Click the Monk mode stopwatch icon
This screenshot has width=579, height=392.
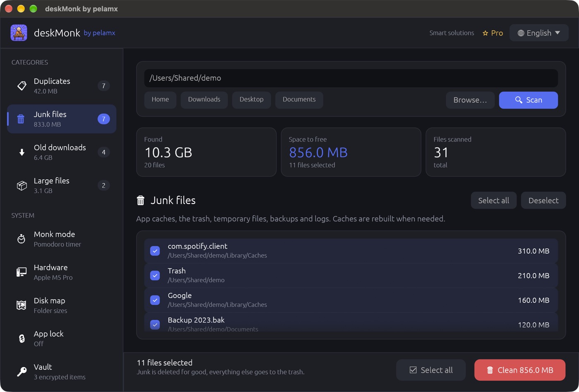22,239
